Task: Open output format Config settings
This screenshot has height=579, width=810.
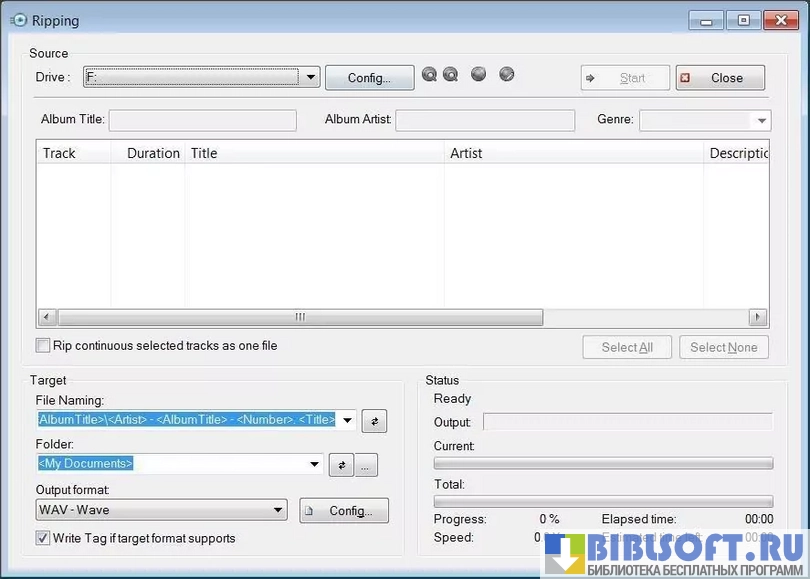Action: click(x=344, y=510)
